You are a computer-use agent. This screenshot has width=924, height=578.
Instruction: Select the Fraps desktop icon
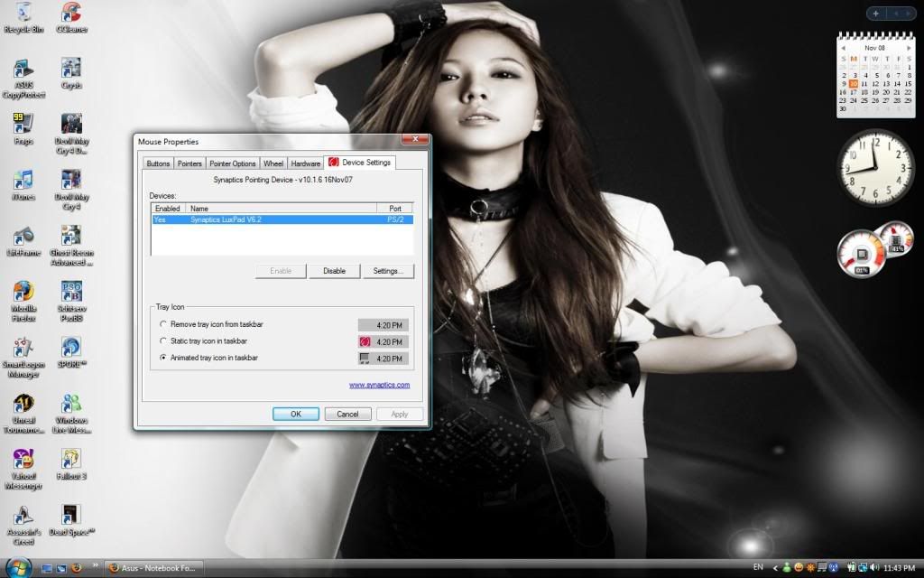click(x=23, y=129)
